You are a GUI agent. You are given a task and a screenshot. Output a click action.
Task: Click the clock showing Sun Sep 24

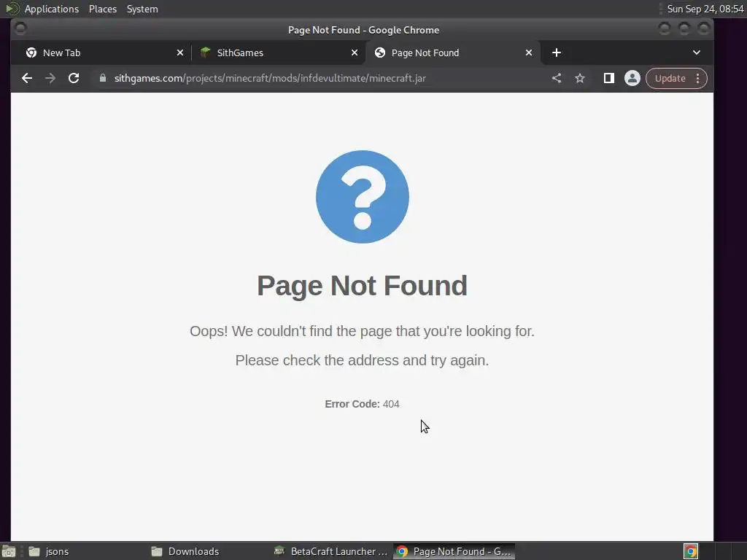pos(705,9)
